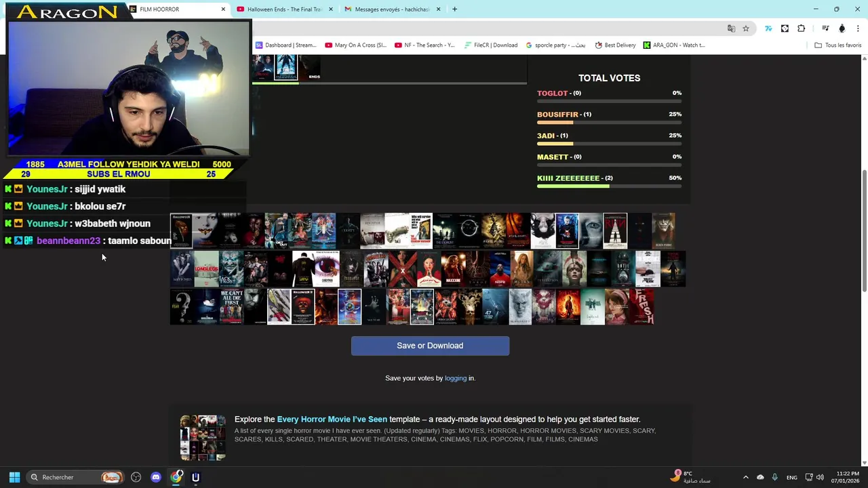Open Chrome from the taskbar

pyautogui.click(x=176, y=477)
